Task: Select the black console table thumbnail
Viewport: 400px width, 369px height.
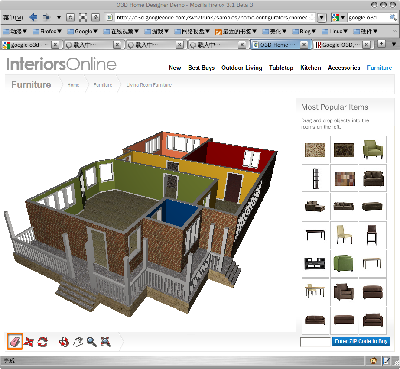Action: click(315, 234)
